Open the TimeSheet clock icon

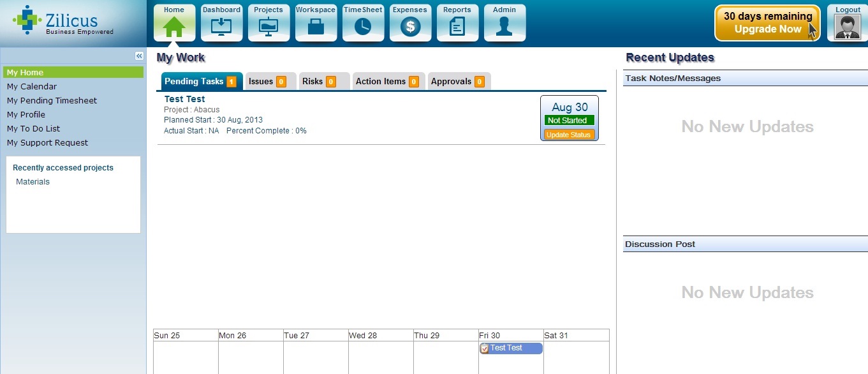pyautogui.click(x=363, y=27)
